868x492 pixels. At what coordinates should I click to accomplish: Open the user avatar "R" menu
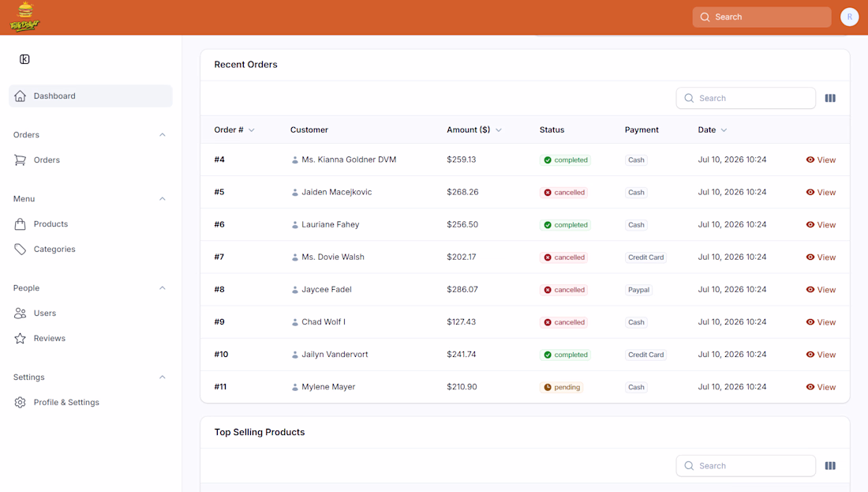pos(849,17)
